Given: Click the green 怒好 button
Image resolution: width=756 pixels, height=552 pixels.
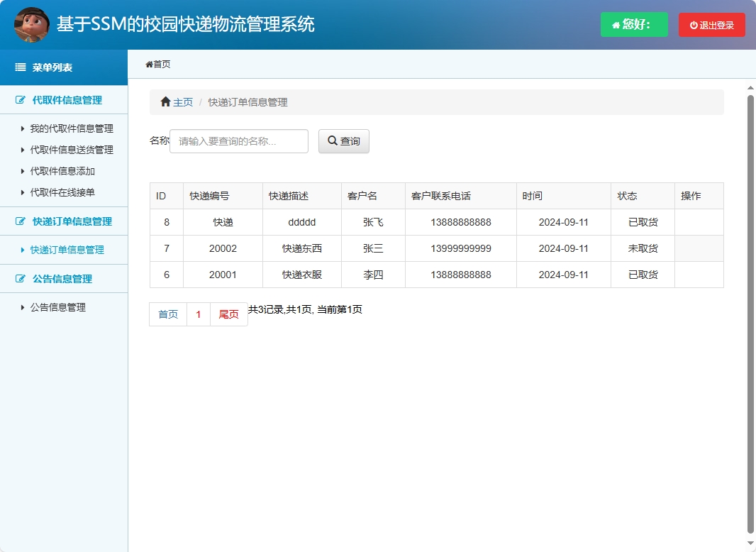Looking at the screenshot, I should coord(634,24).
